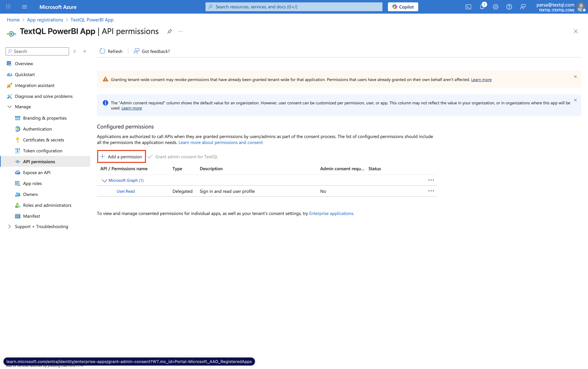Open Certificates & secrets menu item

tap(43, 140)
